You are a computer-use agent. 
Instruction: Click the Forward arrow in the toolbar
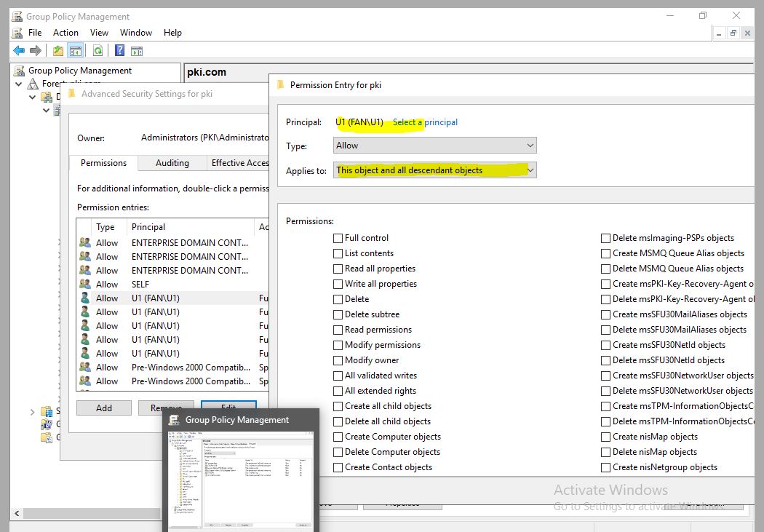coord(35,51)
